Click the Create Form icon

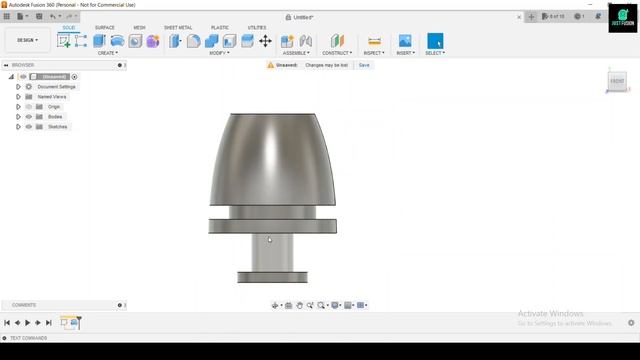tap(153, 41)
